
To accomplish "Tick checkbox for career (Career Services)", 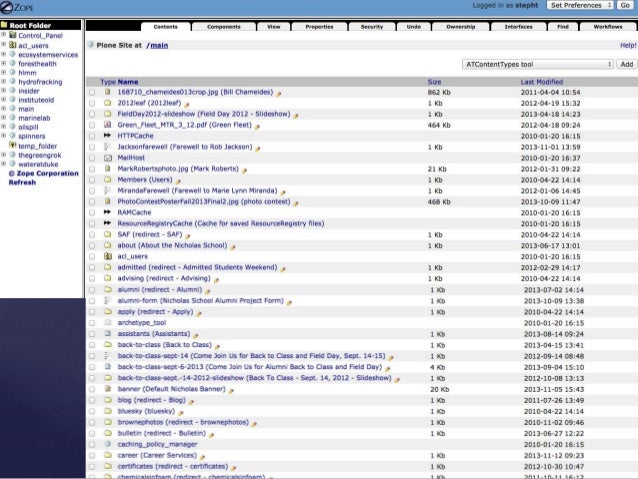I will point(92,456).
